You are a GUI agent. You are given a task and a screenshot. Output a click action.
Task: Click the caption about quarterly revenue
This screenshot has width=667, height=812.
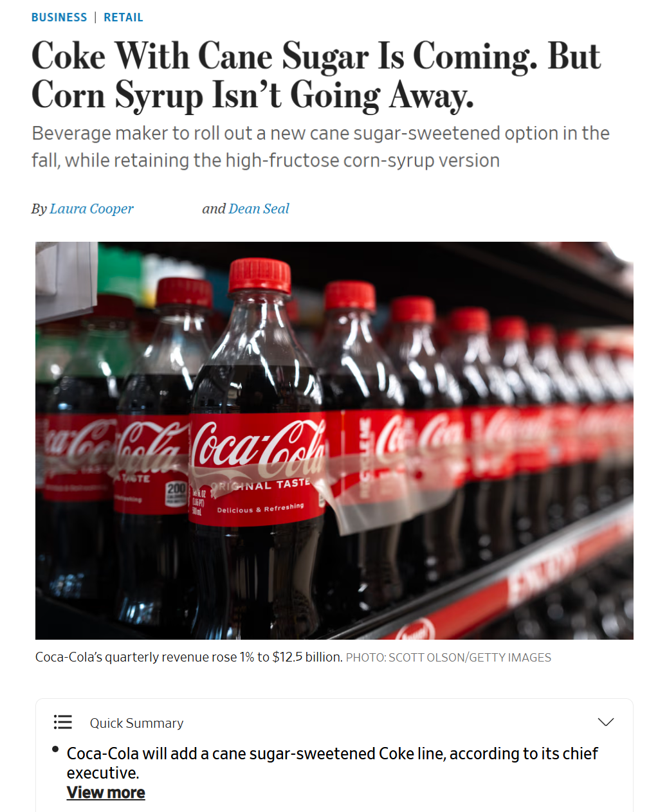(x=188, y=657)
